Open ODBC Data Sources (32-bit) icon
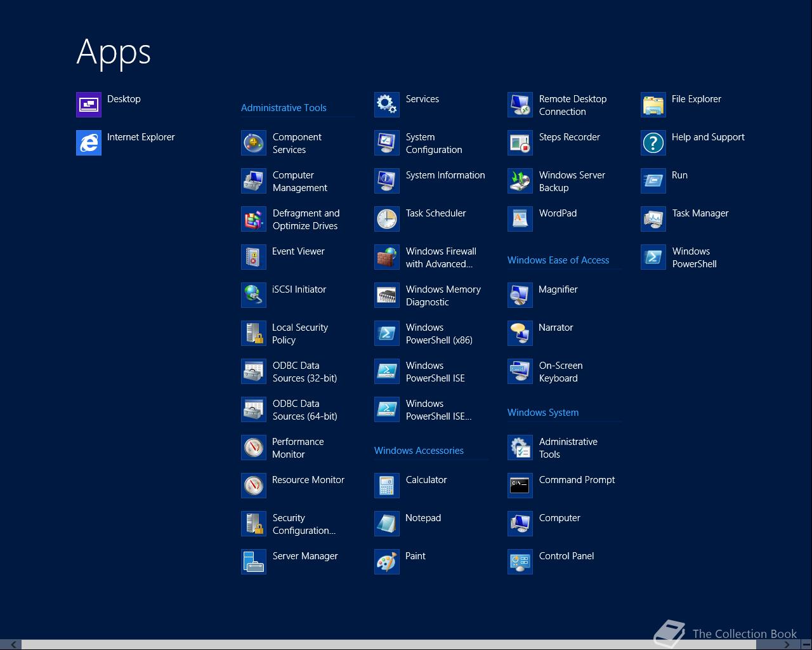This screenshot has width=812, height=650. pos(254,371)
